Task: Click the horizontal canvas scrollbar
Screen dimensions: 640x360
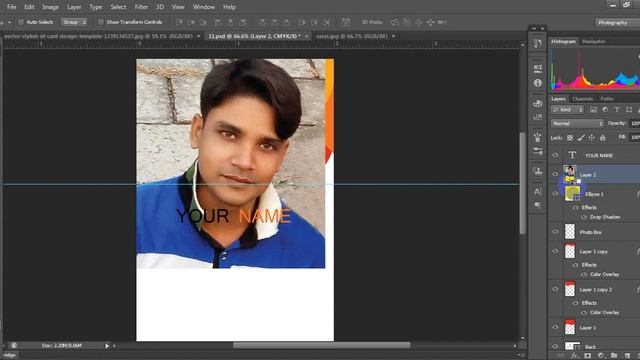Action: pos(321,345)
